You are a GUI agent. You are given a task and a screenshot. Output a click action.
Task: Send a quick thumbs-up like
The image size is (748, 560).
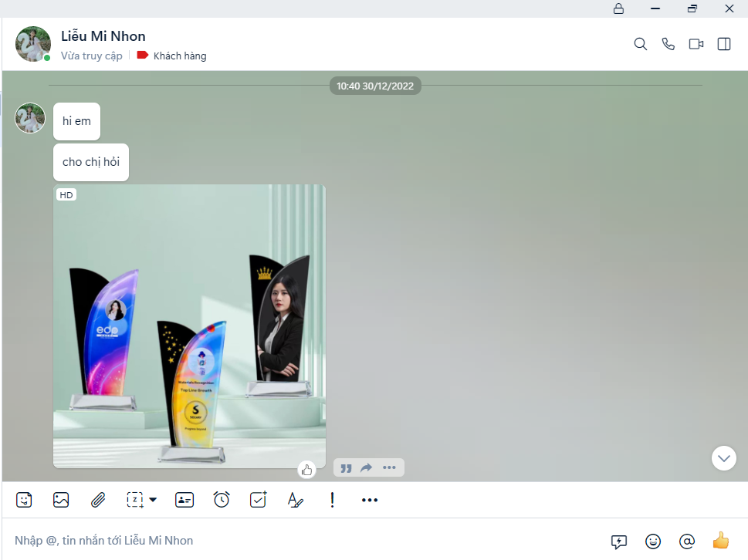(x=721, y=541)
